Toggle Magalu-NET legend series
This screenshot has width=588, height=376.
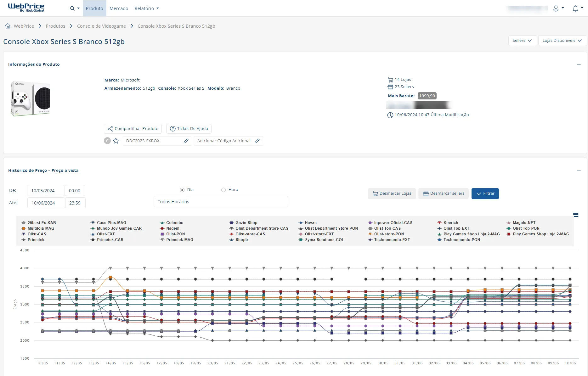click(x=521, y=223)
